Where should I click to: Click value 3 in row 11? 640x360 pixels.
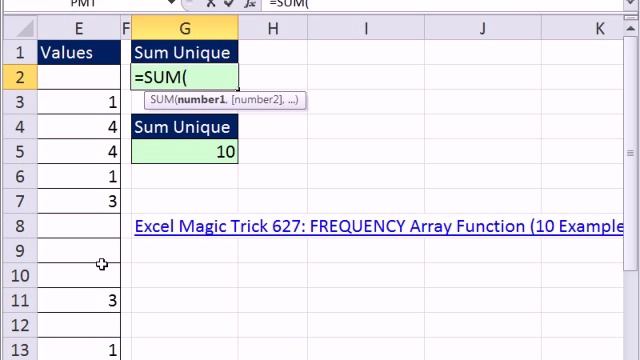(x=79, y=300)
